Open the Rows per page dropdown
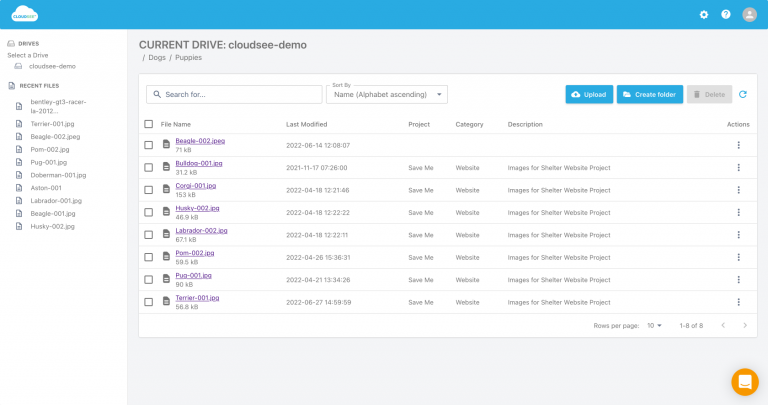 tap(655, 325)
